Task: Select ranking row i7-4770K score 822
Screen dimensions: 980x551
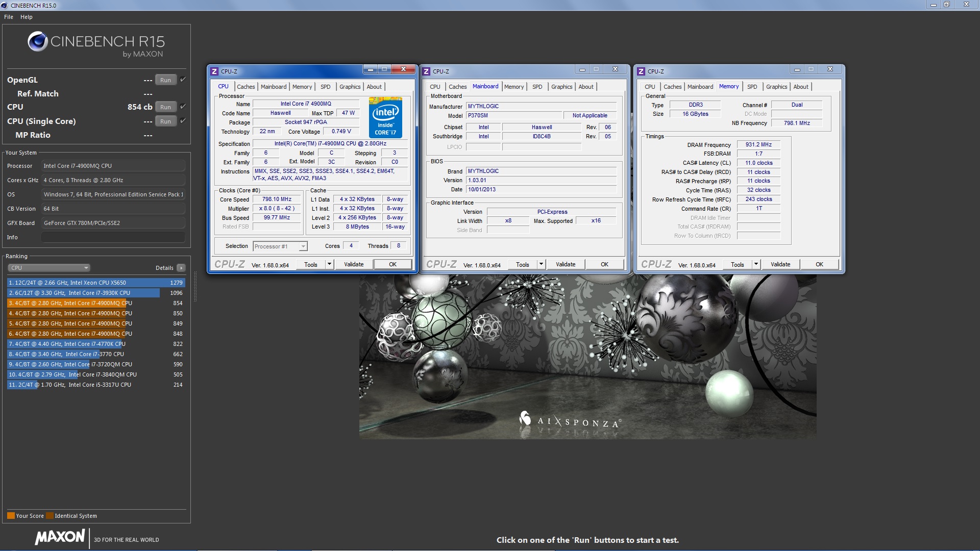Action: (x=96, y=344)
